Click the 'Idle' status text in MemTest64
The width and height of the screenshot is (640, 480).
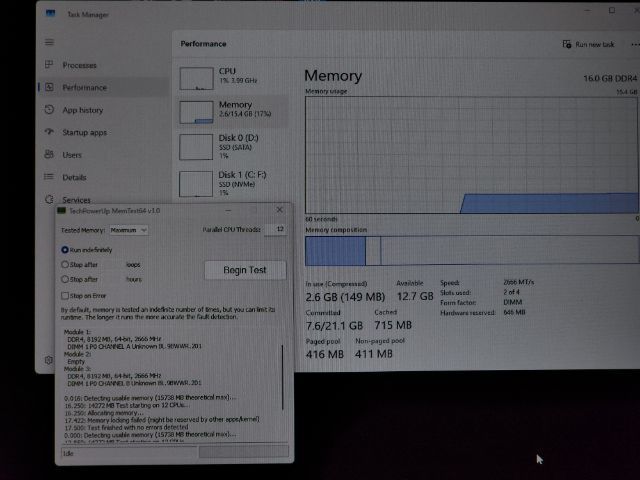coord(69,453)
